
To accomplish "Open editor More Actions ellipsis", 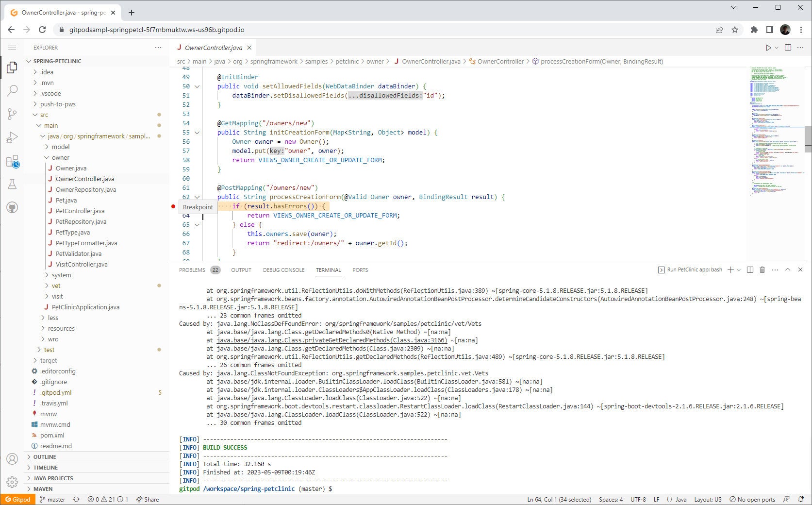I will pyautogui.click(x=800, y=48).
